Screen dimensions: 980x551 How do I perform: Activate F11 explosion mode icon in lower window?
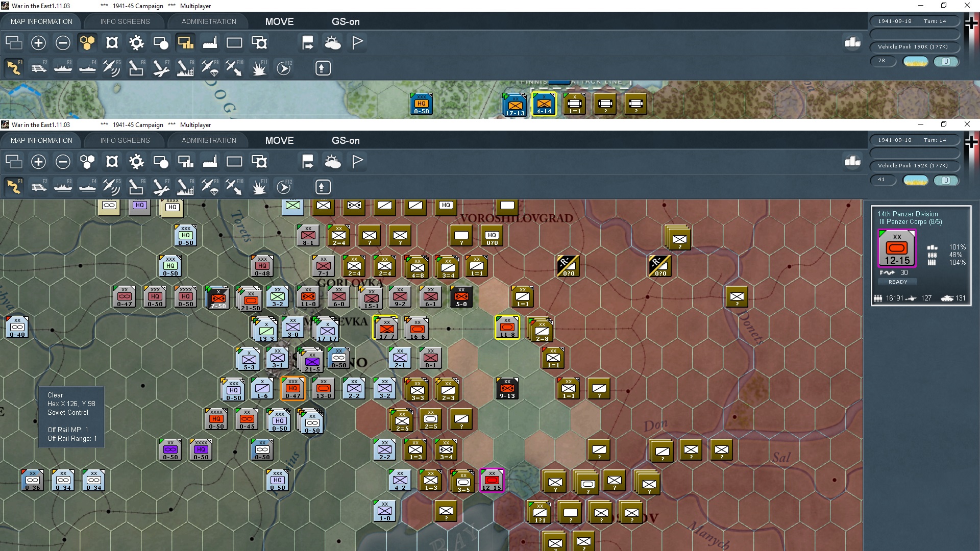click(x=259, y=187)
